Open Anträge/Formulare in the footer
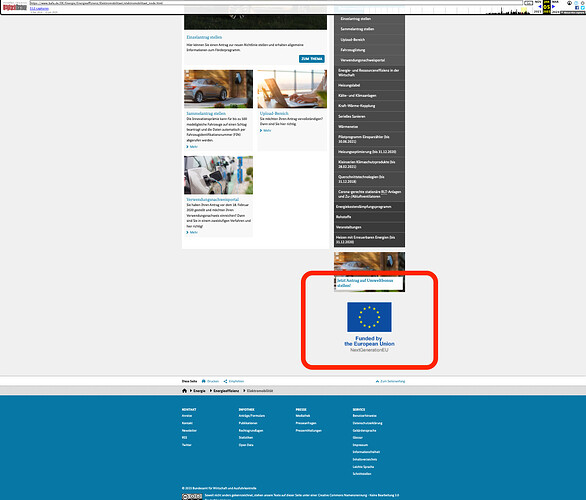586x500 pixels. [252, 416]
